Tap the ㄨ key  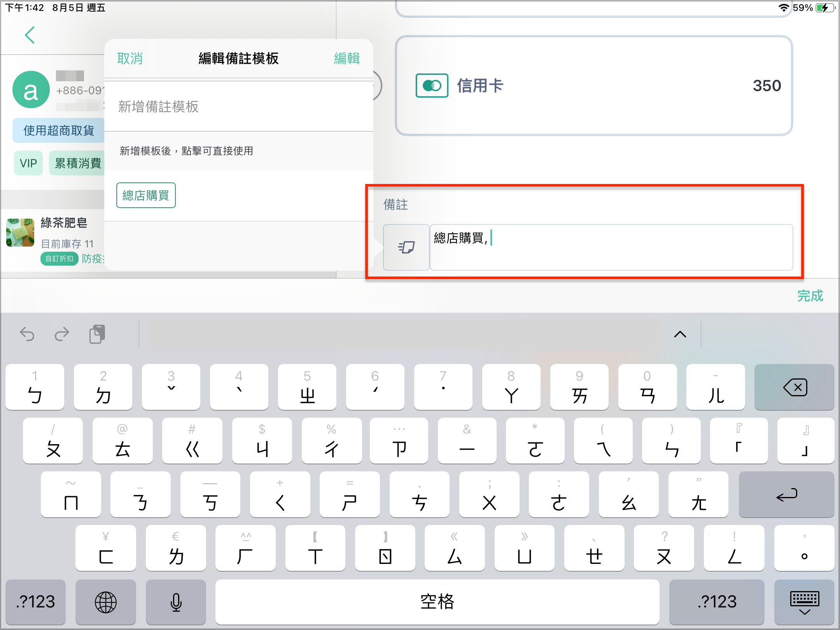coord(489,494)
